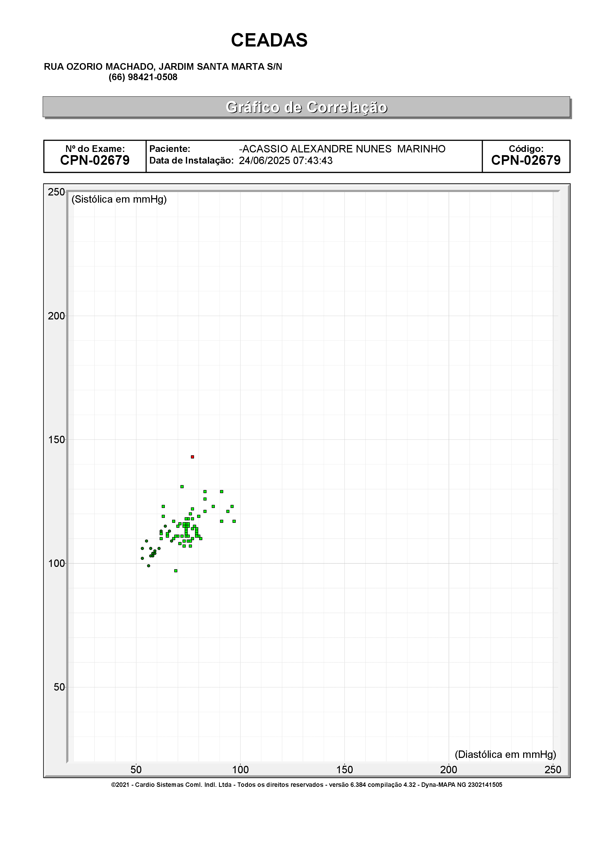Click the Diastólica em mmHg axis label
Viewport: 614px width, 868px height.
point(506,754)
